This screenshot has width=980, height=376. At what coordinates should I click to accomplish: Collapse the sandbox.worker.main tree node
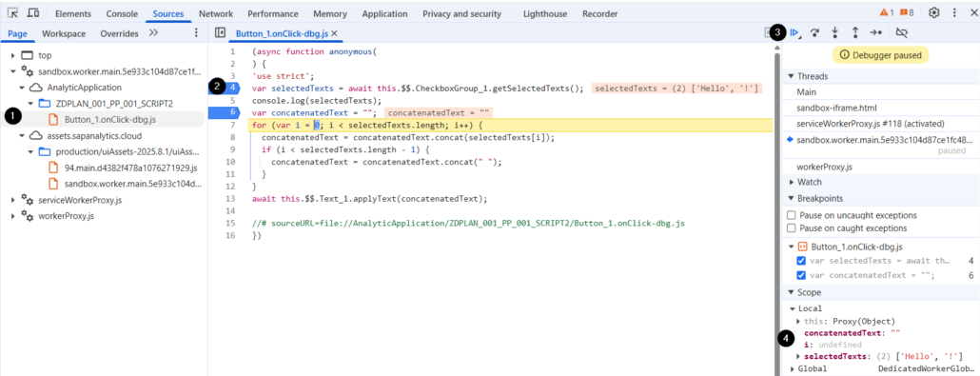click(x=13, y=71)
